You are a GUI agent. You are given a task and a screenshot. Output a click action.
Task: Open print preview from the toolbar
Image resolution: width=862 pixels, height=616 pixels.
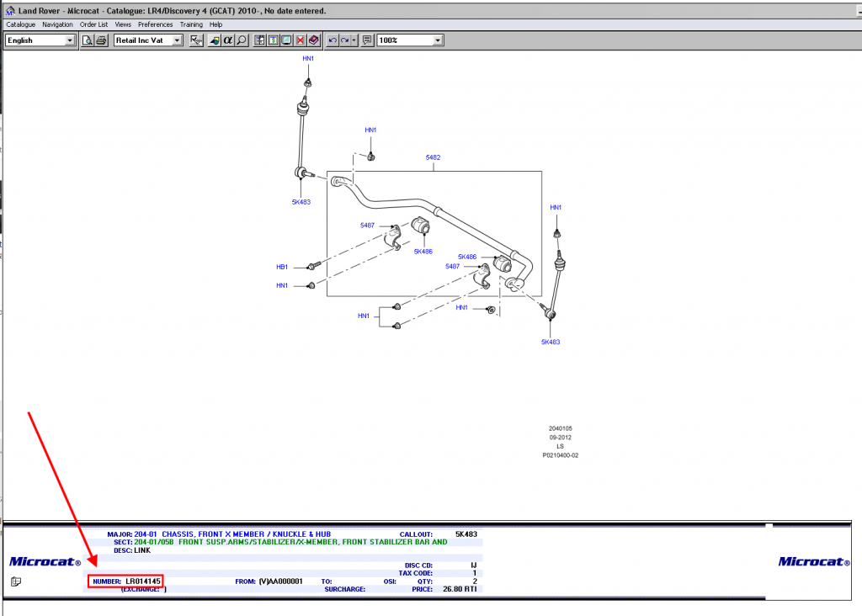pos(87,40)
